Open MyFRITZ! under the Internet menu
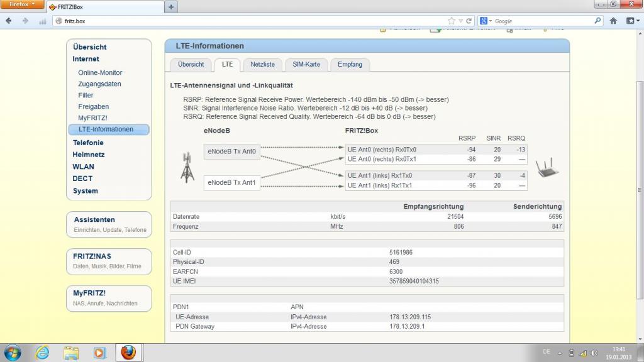The height and width of the screenshot is (362, 644). [x=92, y=118]
